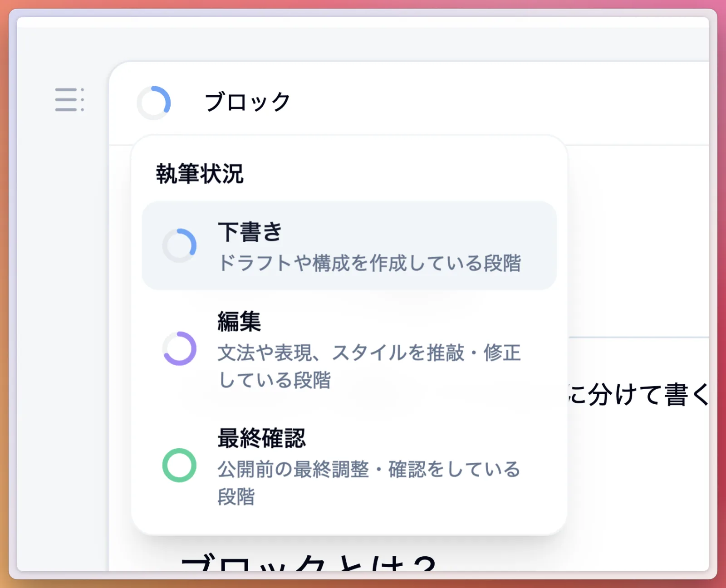Click the highlighted 下書き entry

[x=349, y=245]
